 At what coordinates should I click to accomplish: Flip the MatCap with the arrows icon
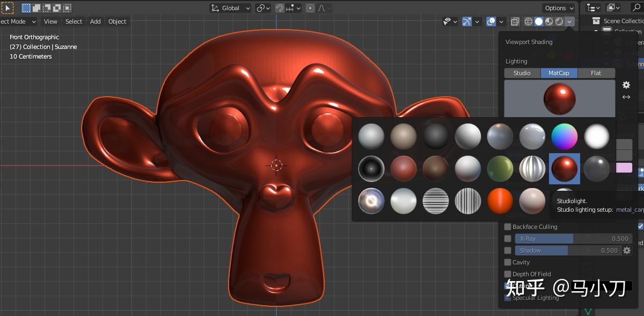coord(626,97)
